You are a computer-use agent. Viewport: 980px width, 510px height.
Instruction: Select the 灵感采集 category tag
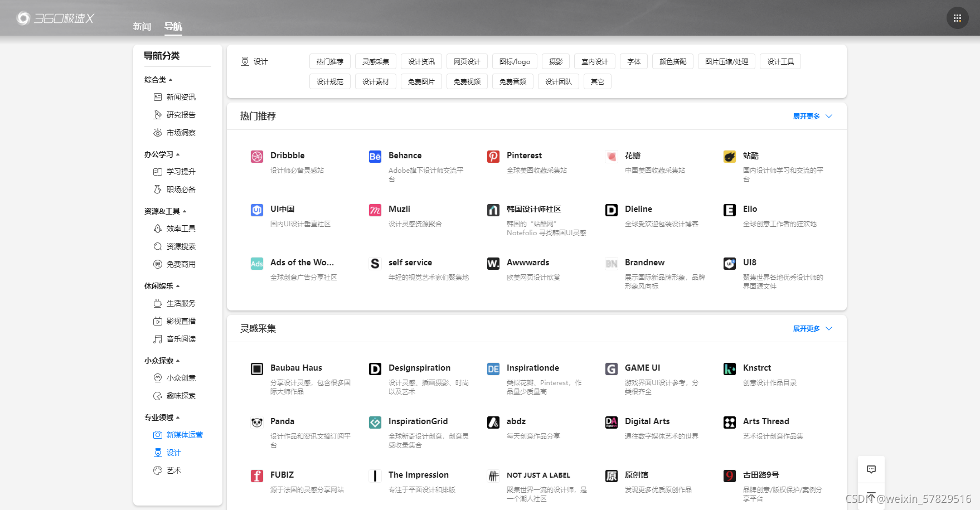tap(376, 62)
